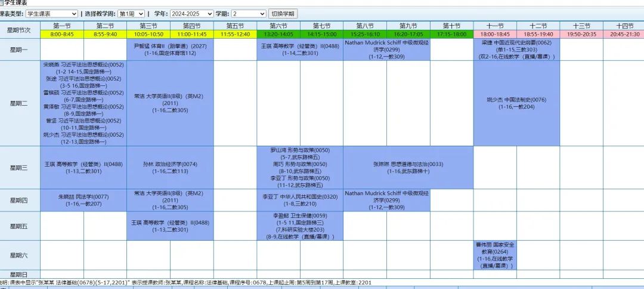
Task: Click the pink 18:00-18:45 time cell
Action: pos(494,35)
